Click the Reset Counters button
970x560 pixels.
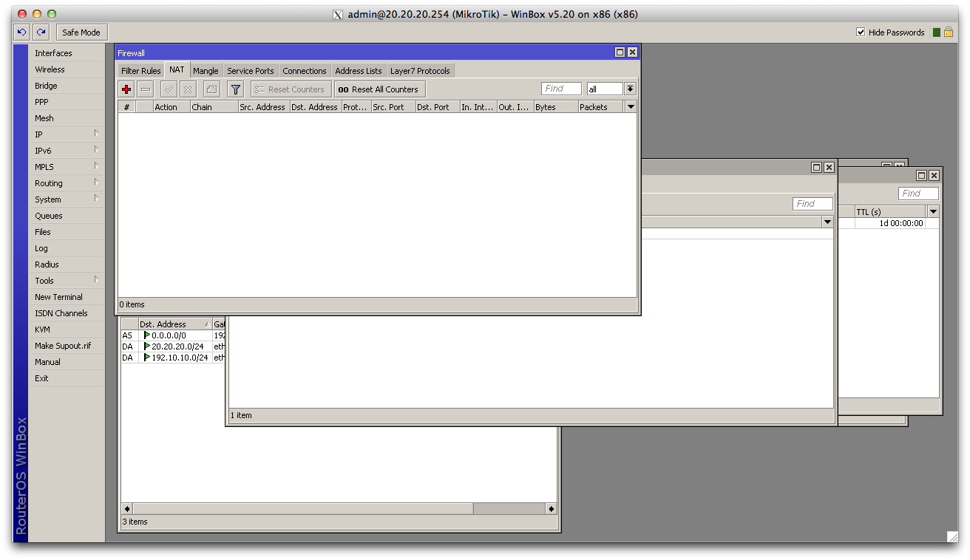click(x=291, y=89)
